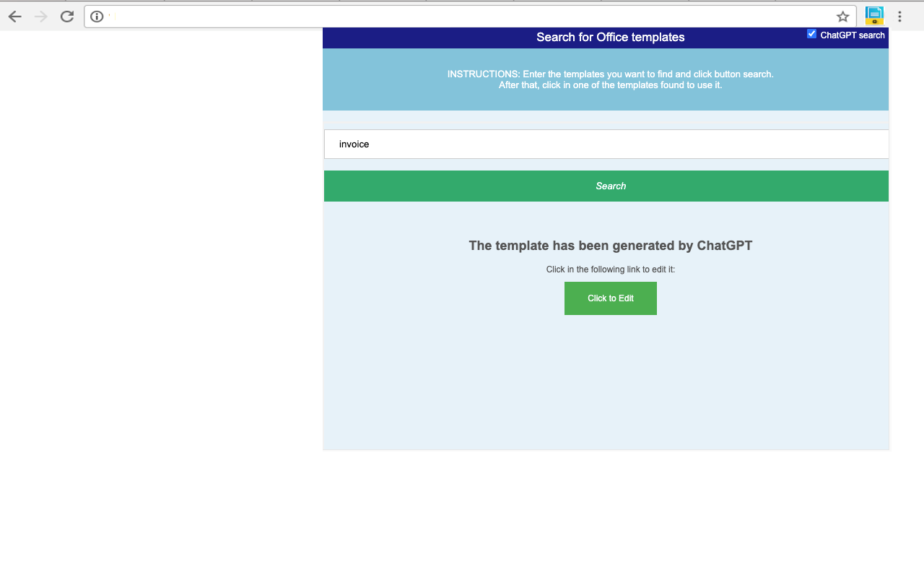Reload the page with refresh icon
924x578 pixels.
pyautogui.click(x=67, y=17)
